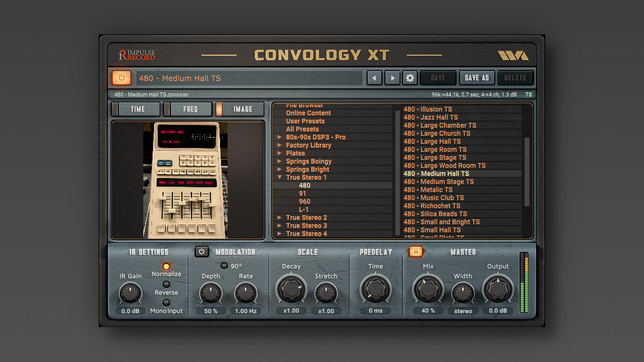Screen dimensions: 644x362
Task: Disable the Normalize LED toggle
Action: click(166, 266)
